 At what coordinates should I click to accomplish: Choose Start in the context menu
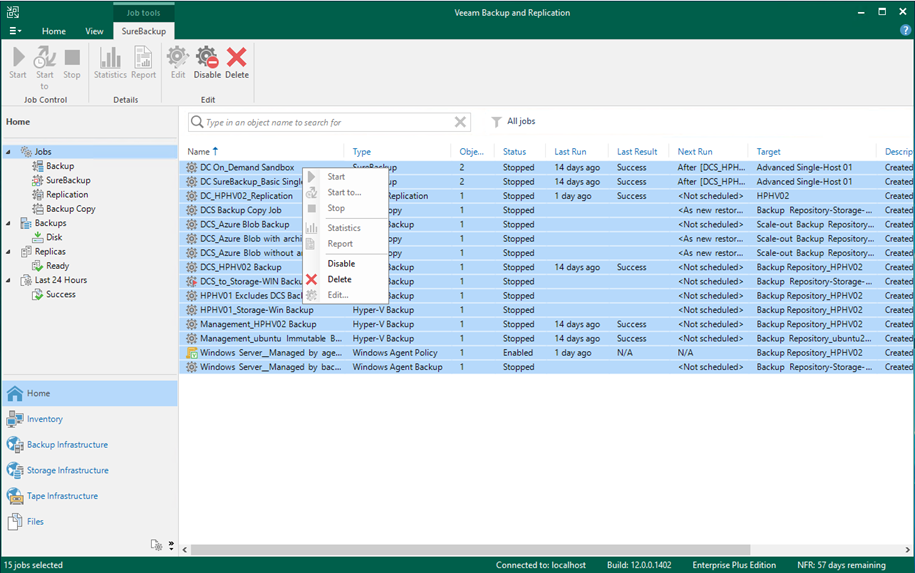pos(346,177)
